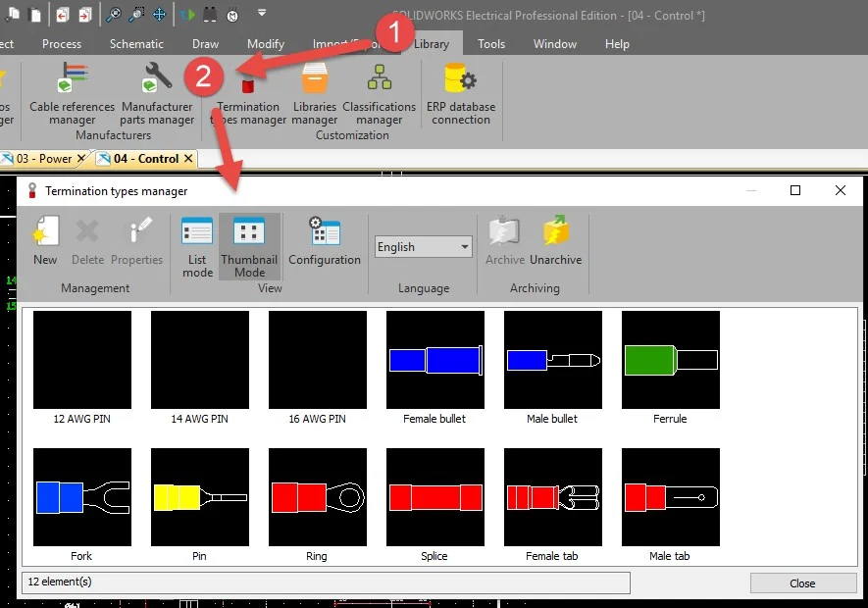Click the Unarchive icon
The width and height of the screenshot is (868, 608).
(x=556, y=241)
